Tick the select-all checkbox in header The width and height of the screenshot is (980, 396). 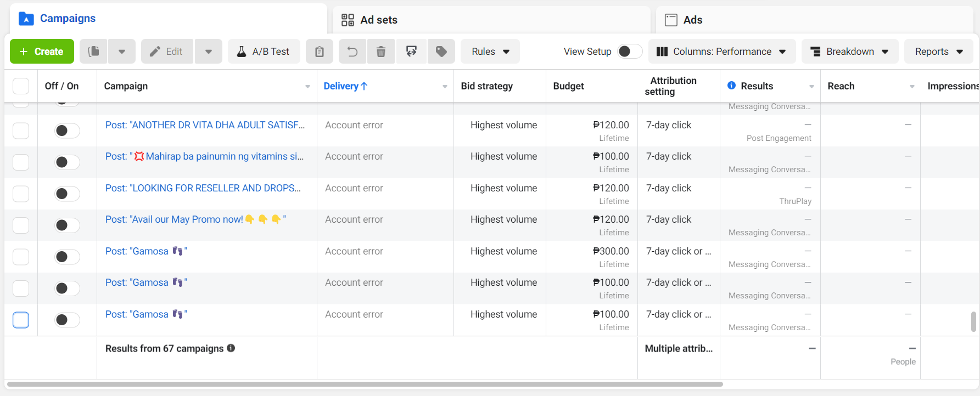click(21, 86)
